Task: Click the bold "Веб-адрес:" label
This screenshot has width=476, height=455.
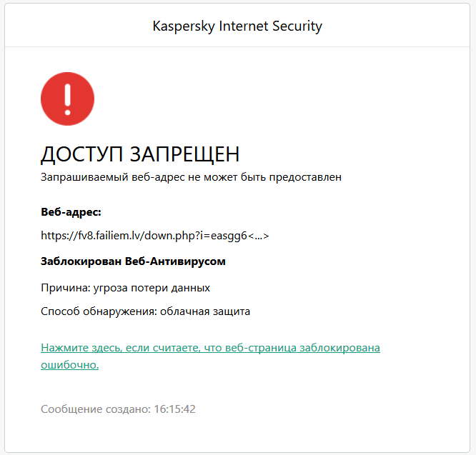Action: pos(71,212)
